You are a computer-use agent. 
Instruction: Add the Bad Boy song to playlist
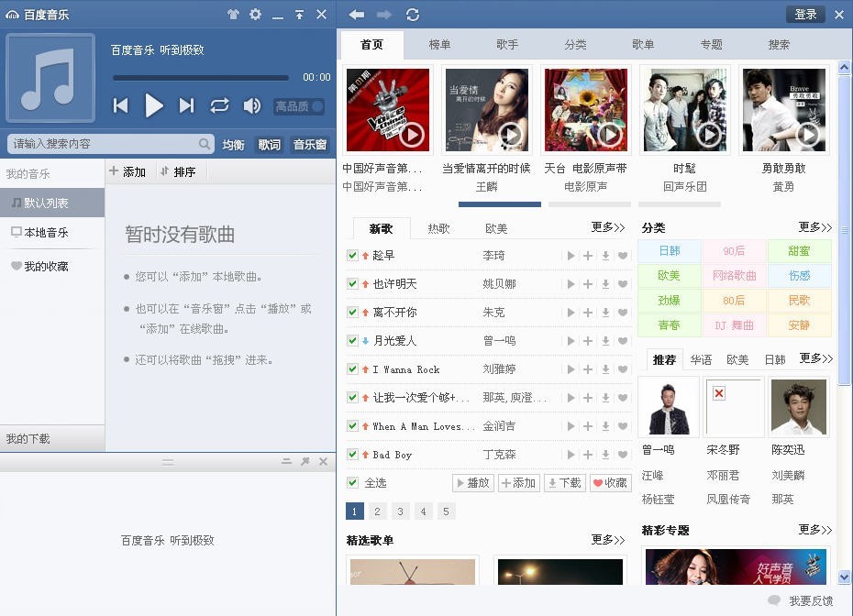[588, 455]
